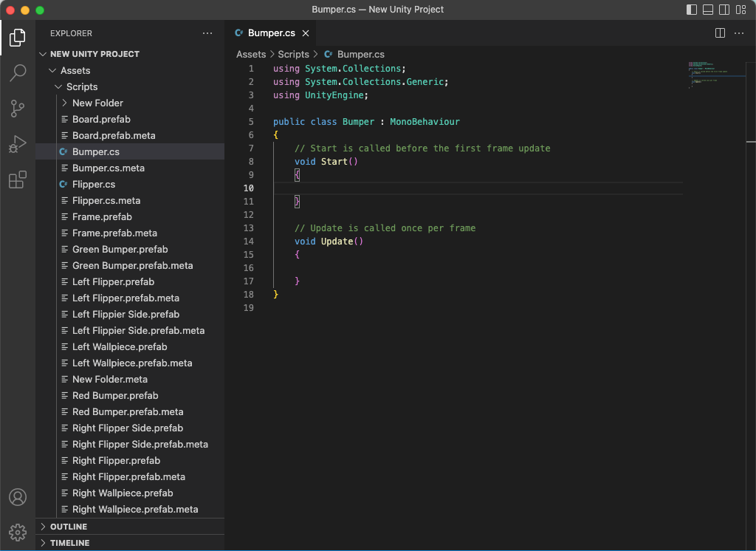
Task: Expand the OUTLINE section
Action: pos(69,527)
